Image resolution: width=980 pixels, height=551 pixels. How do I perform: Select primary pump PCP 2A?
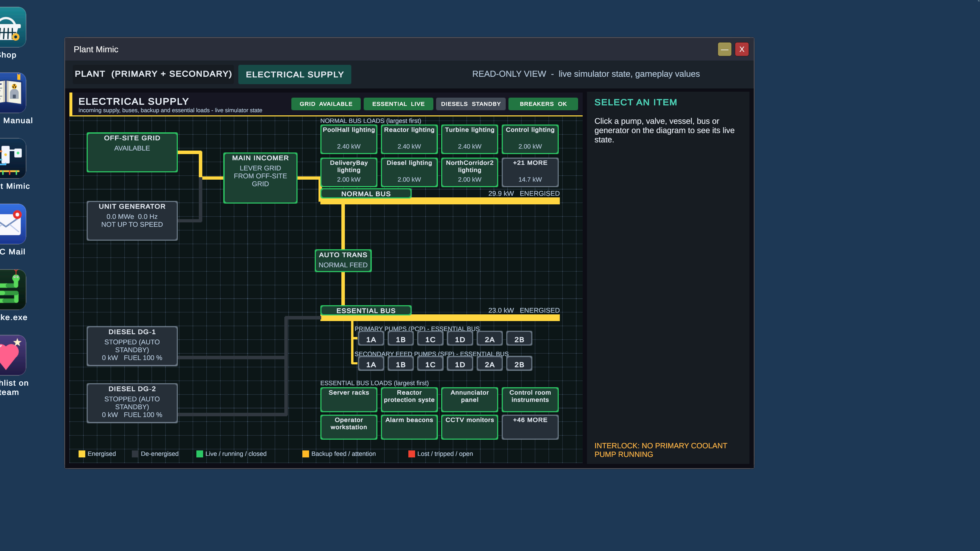click(x=489, y=339)
